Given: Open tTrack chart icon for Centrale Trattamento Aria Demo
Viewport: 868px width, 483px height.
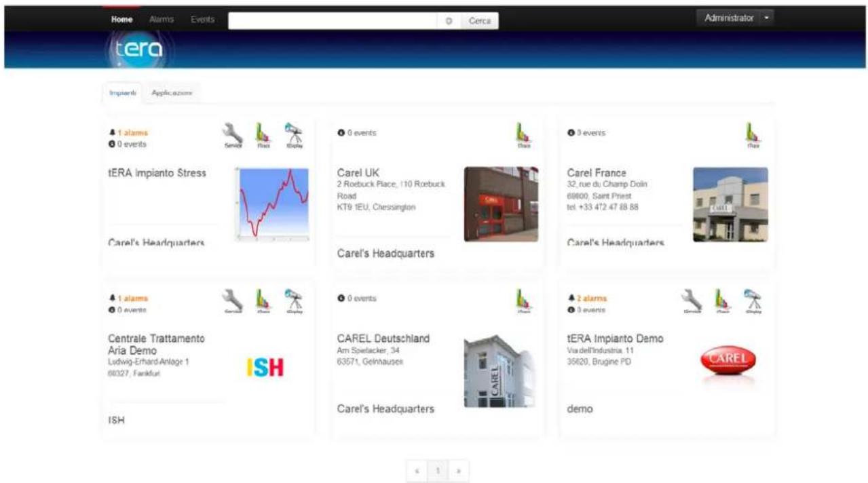Looking at the screenshot, I should tap(263, 301).
